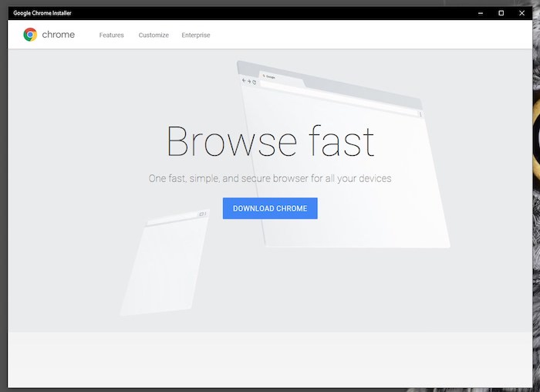Close the Google Chrome Installer window
This screenshot has width=540, height=392.
(521, 13)
